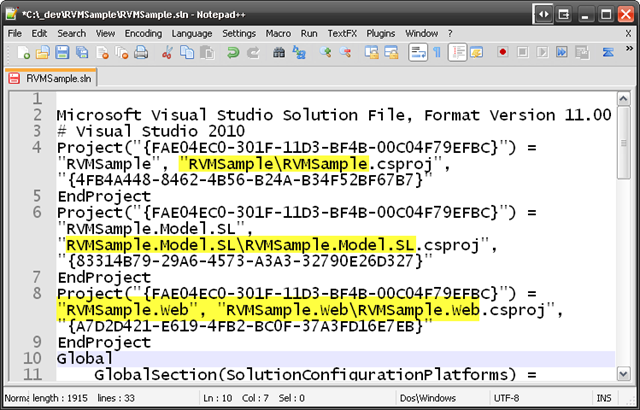Toggle Word Wrap in the toolbar
640x410 pixels.
[x=419, y=52]
